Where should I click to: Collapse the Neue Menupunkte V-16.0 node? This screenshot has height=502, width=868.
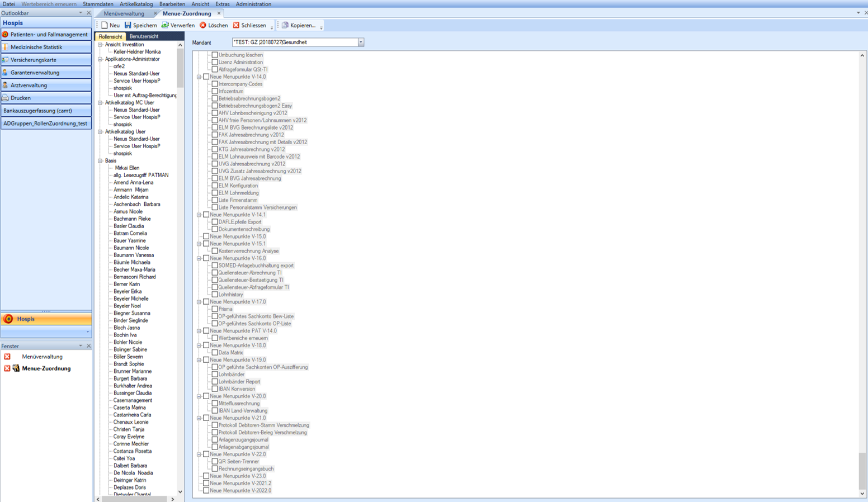coord(199,259)
